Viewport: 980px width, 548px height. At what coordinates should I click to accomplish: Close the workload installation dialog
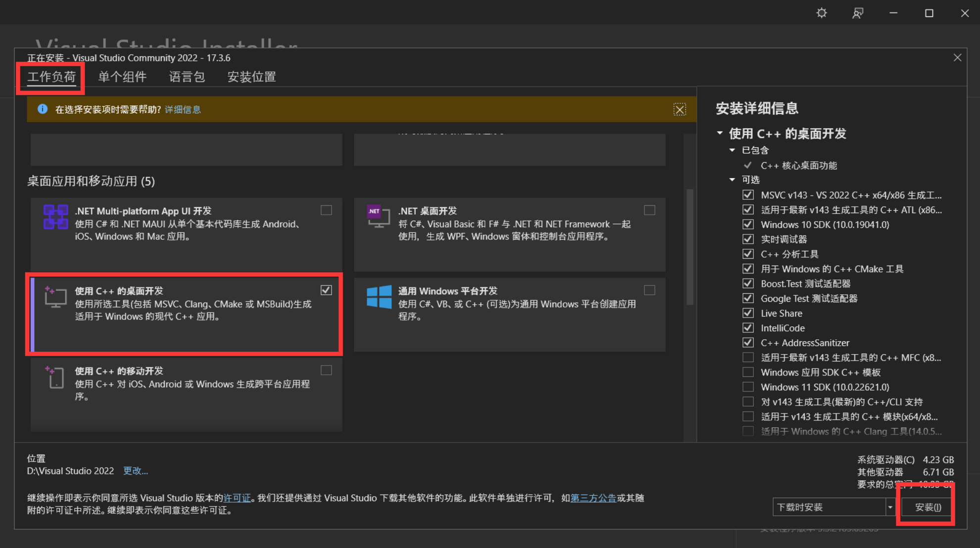tap(957, 58)
